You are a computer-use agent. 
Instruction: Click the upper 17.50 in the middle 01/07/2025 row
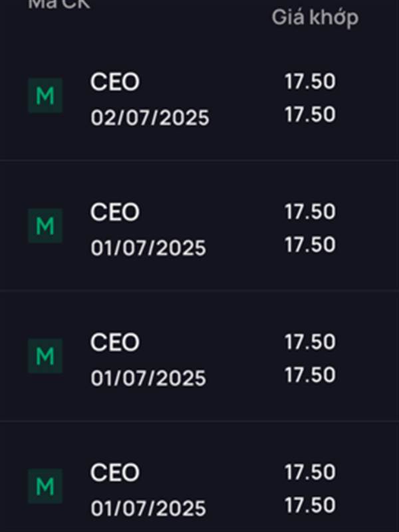point(310,342)
